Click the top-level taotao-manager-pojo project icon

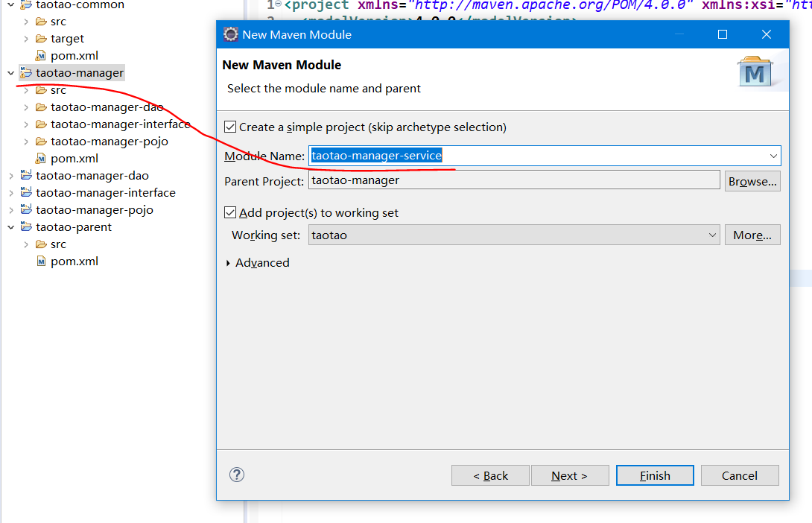coord(25,209)
